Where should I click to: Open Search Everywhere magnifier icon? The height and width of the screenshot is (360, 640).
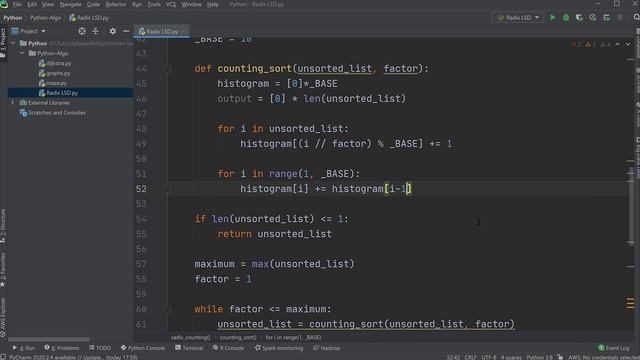pos(636,18)
